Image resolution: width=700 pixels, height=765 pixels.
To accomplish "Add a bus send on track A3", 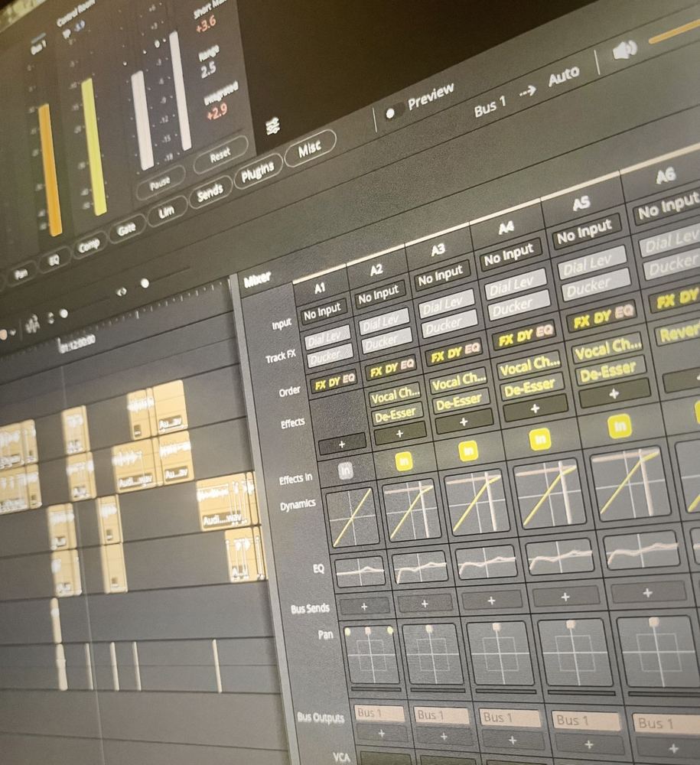I will (x=492, y=601).
